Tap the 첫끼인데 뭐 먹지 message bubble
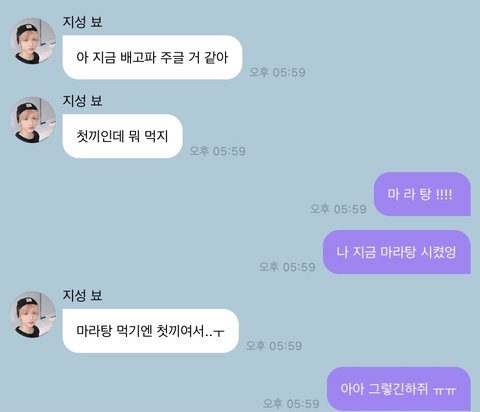The image size is (480, 412). (x=122, y=136)
